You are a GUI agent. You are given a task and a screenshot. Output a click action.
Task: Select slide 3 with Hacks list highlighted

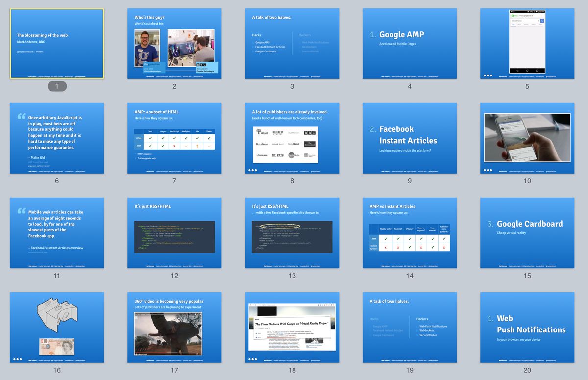click(x=292, y=44)
